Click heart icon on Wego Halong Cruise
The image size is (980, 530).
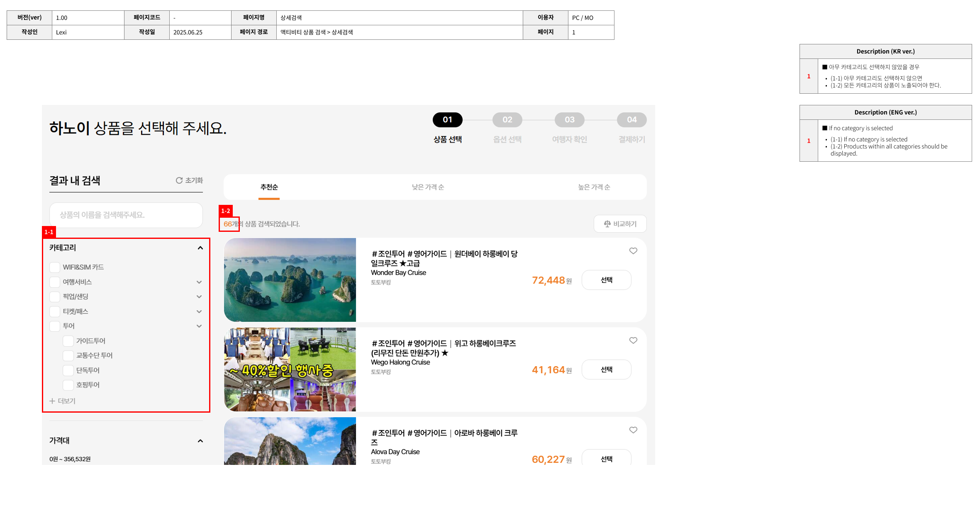(x=633, y=340)
